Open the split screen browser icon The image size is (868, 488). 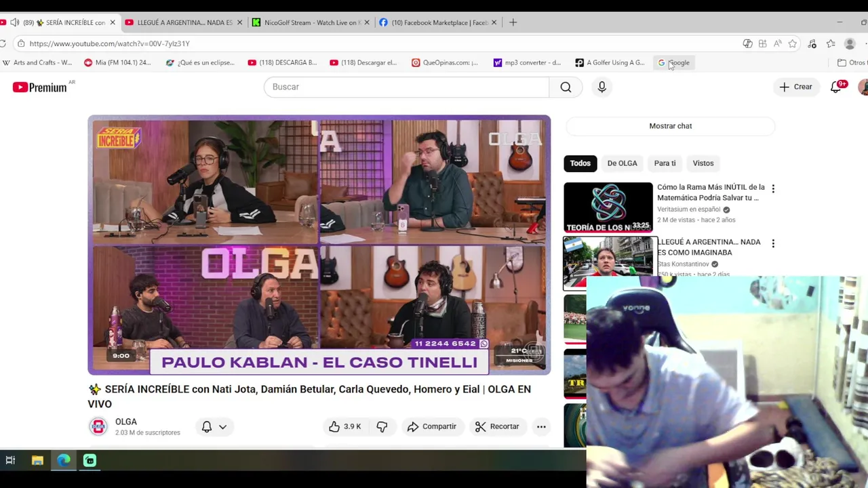762,43
